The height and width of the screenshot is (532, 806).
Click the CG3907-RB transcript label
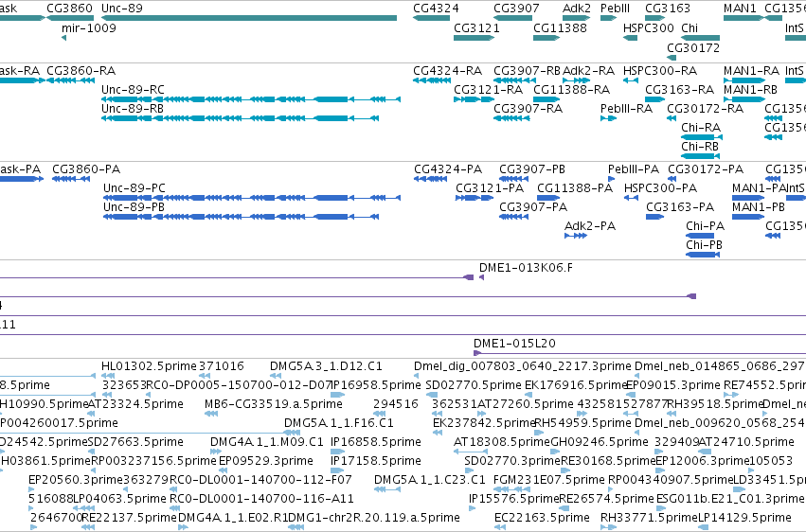(x=527, y=70)
